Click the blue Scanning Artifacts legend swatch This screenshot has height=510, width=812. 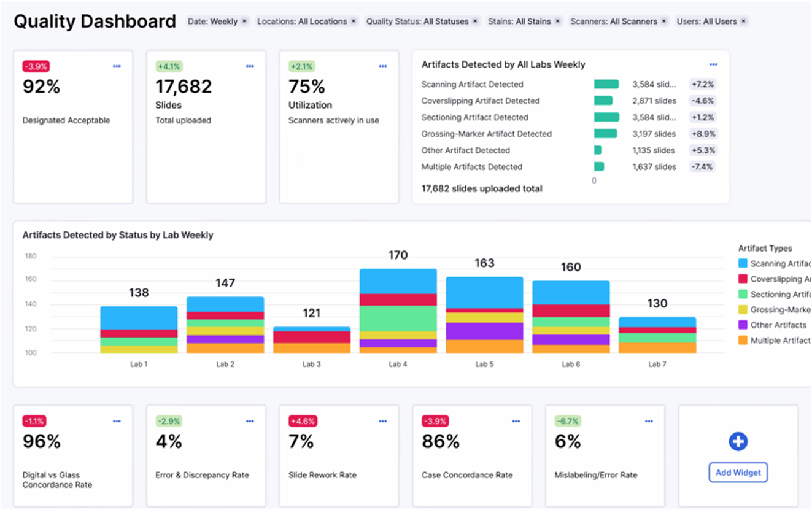click(x=743, y=263)
